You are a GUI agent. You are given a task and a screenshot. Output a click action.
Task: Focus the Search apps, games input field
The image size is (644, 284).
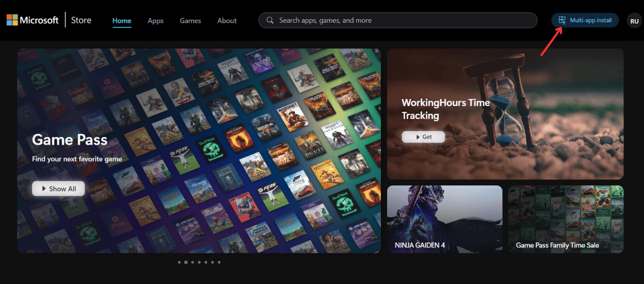click(403, 21)
